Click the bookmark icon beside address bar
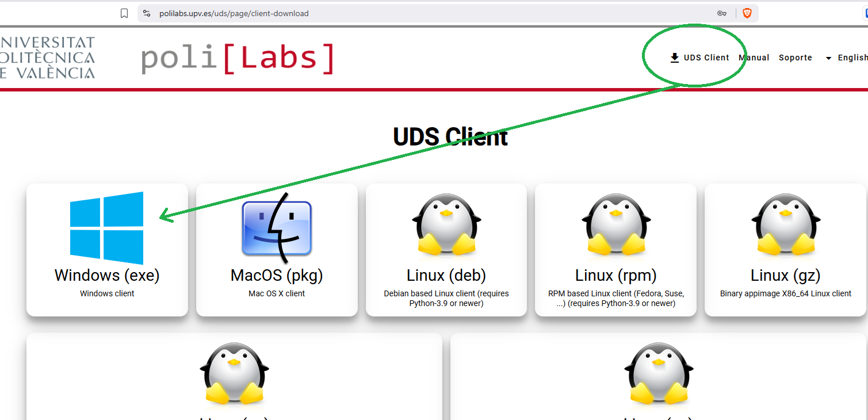This screenshot has height=420, width=868. [124, 13]
